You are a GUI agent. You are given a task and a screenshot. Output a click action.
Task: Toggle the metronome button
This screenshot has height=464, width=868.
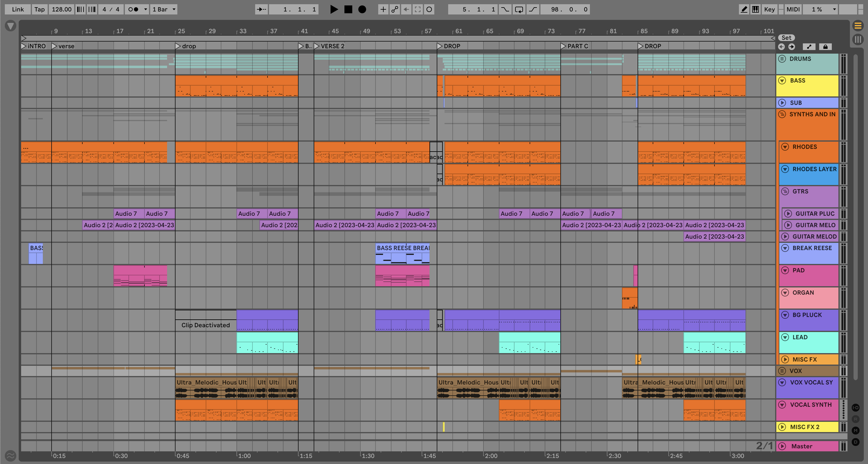coord(133,9)
